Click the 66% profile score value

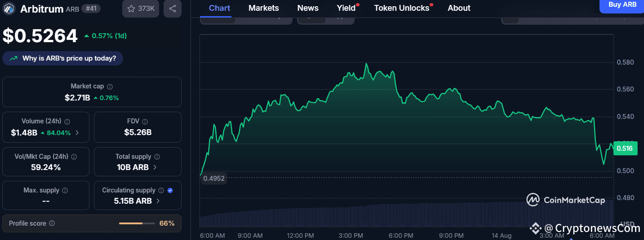pos(167,223)
